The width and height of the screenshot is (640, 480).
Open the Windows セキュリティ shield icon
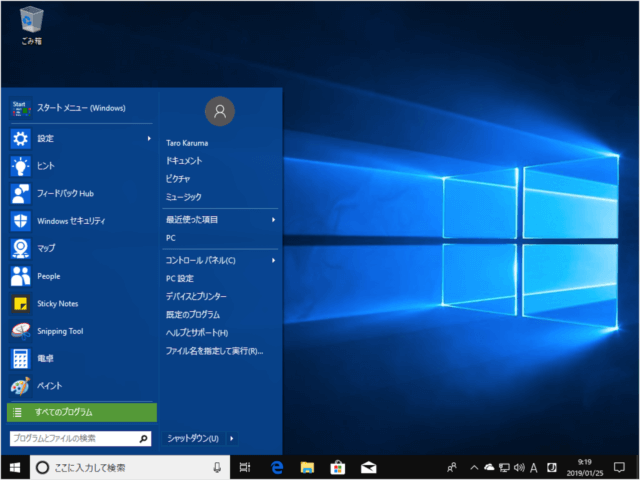[20, 221]
